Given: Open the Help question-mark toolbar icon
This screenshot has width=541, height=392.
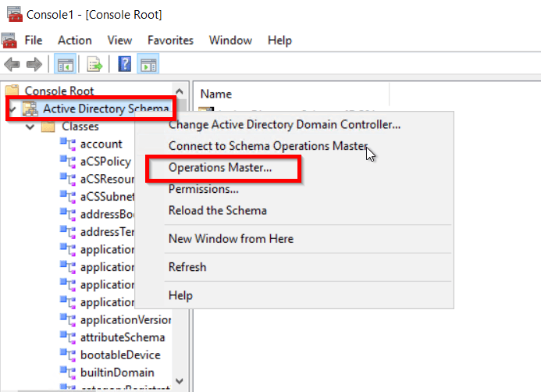Looking at the screenshot, I should point(125,64).
